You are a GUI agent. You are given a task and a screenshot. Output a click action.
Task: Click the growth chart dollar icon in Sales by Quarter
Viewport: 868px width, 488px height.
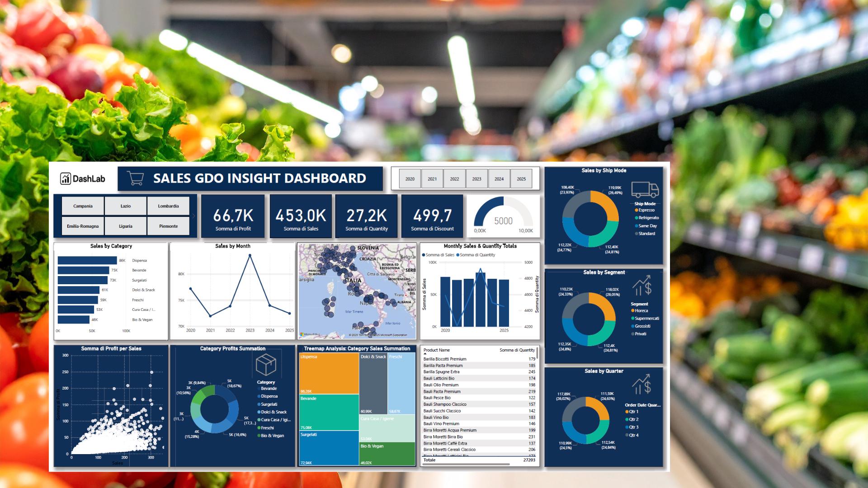(x=642, y=385)
